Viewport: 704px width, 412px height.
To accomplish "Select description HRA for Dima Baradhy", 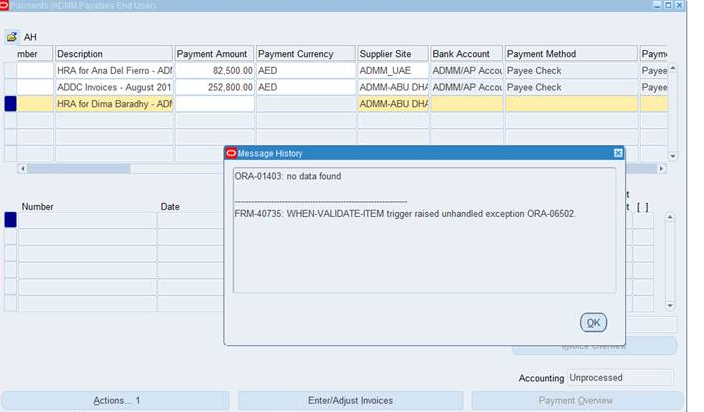I will (x=114, y=104).
